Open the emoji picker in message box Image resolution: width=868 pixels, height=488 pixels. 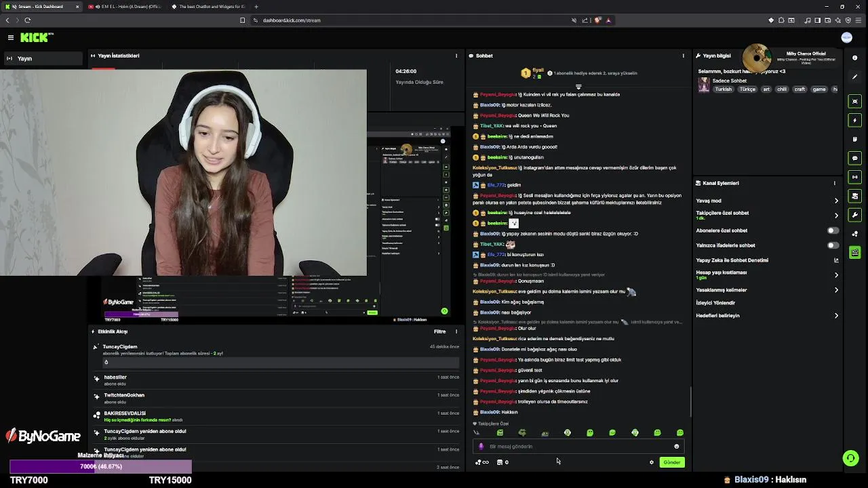[676, 446]
